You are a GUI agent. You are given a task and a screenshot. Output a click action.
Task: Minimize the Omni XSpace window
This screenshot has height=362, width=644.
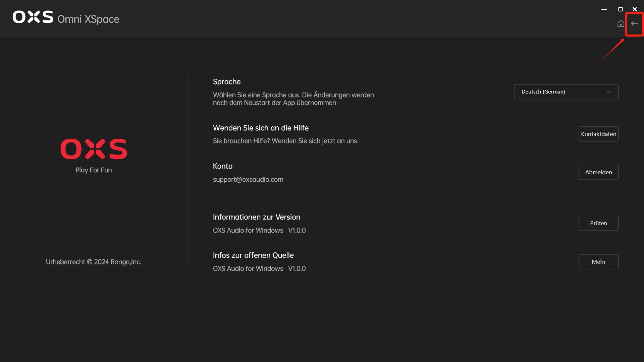[x=604, y=9]
